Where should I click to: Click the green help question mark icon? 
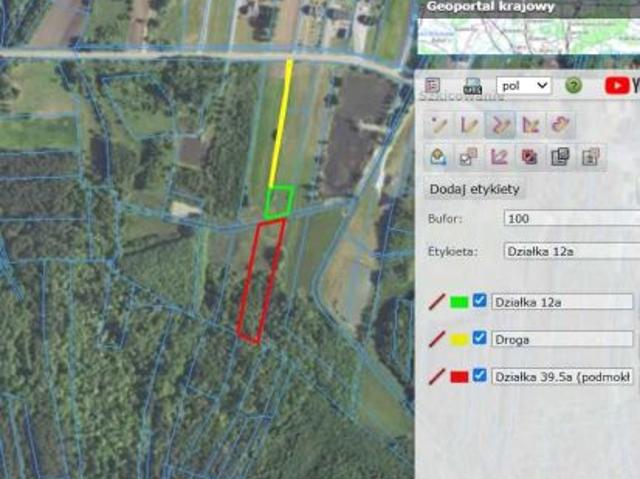[x=573, y=86]
